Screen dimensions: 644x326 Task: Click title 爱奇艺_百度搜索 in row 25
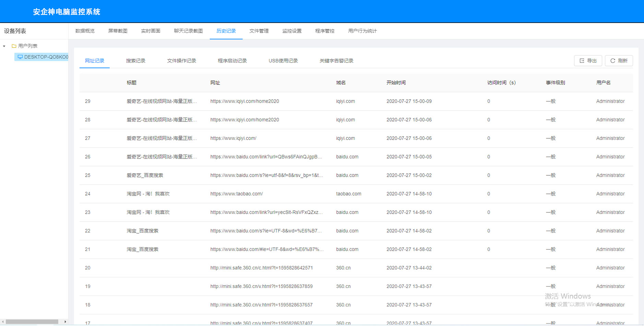coord(145,175)
